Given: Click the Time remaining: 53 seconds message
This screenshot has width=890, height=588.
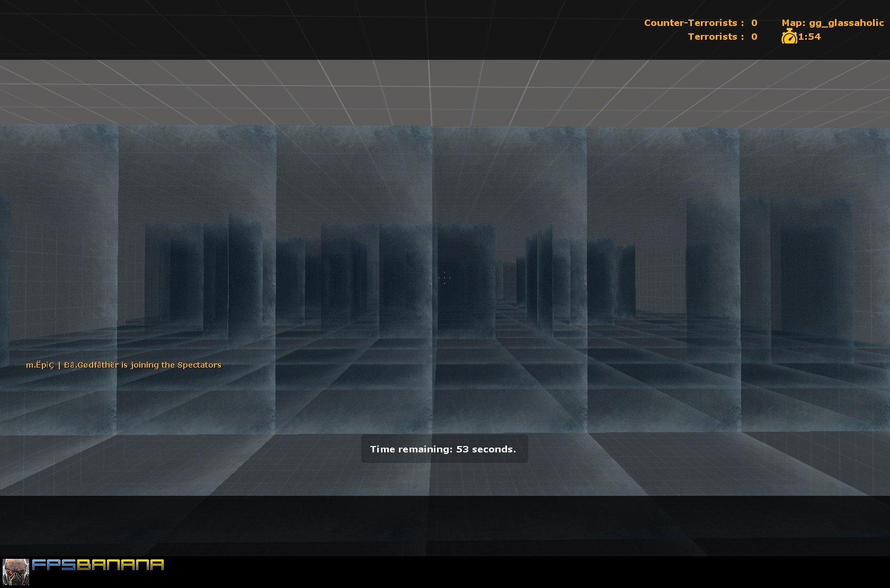Looking at the screenshot, I should (444, 449).
